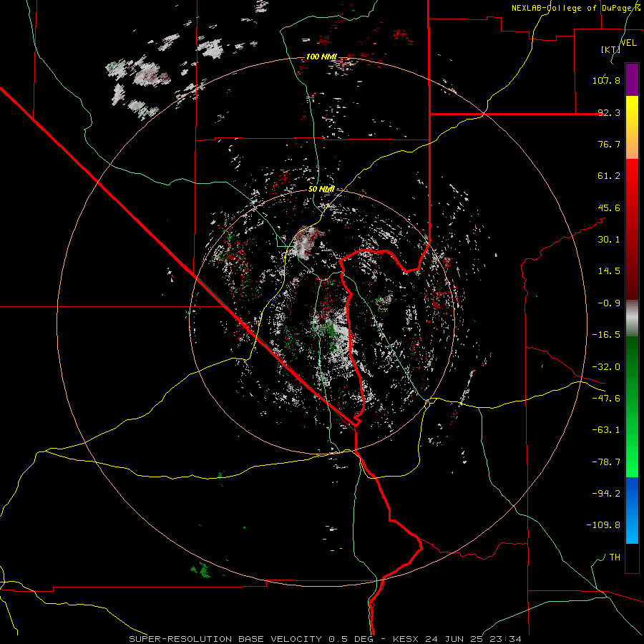Click the purple segment of the color bar
The width and height of the screenshot is (644, 644).
pyautogui.click(x=632, y=79)
